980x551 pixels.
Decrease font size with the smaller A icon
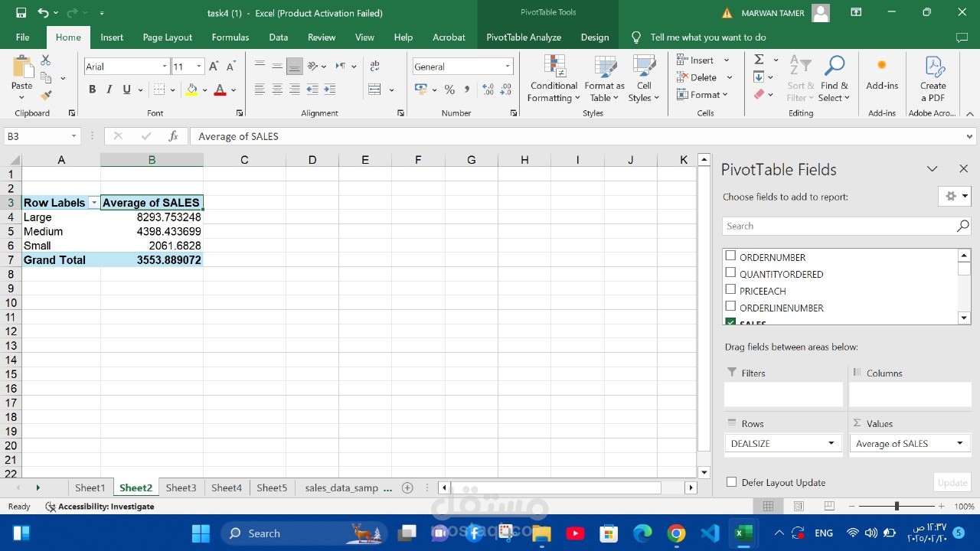click(230, 67)
